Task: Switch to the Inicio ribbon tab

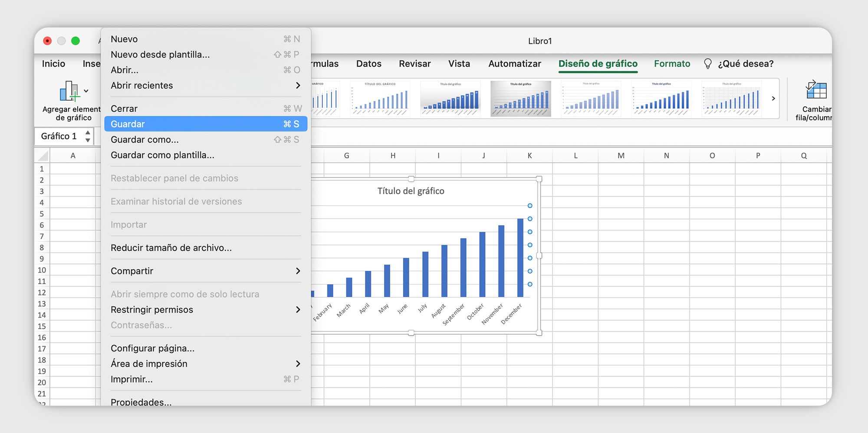Action: (53, 64)
